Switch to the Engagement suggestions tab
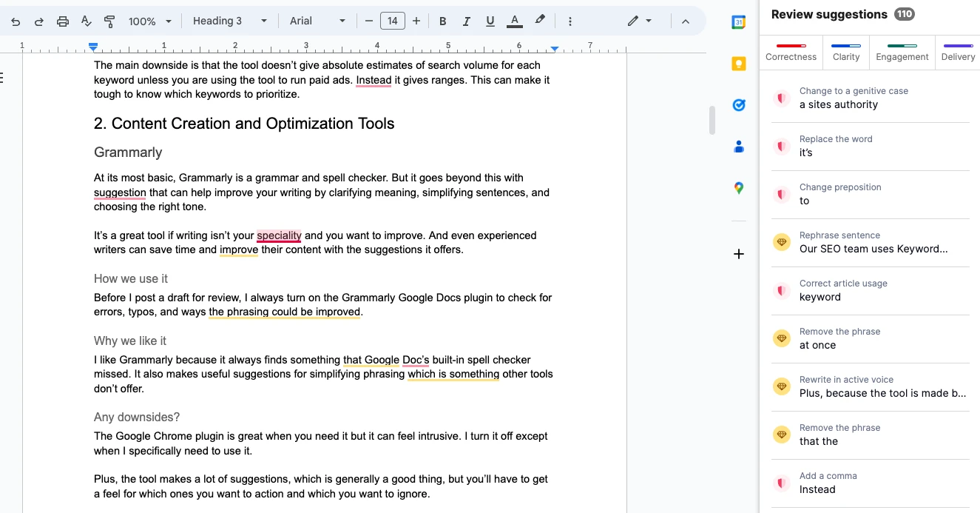 point(902,52)
